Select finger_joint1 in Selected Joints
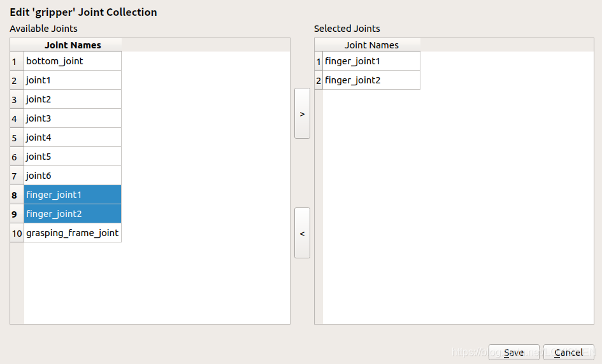Screen dimensions: 602x364 [x=371, y=61]
